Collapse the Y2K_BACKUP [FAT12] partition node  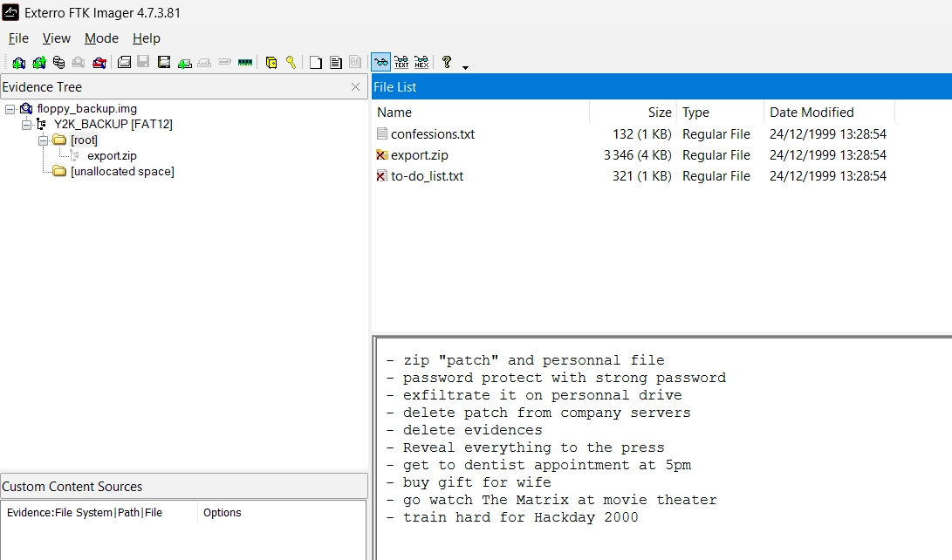(26, 125)
